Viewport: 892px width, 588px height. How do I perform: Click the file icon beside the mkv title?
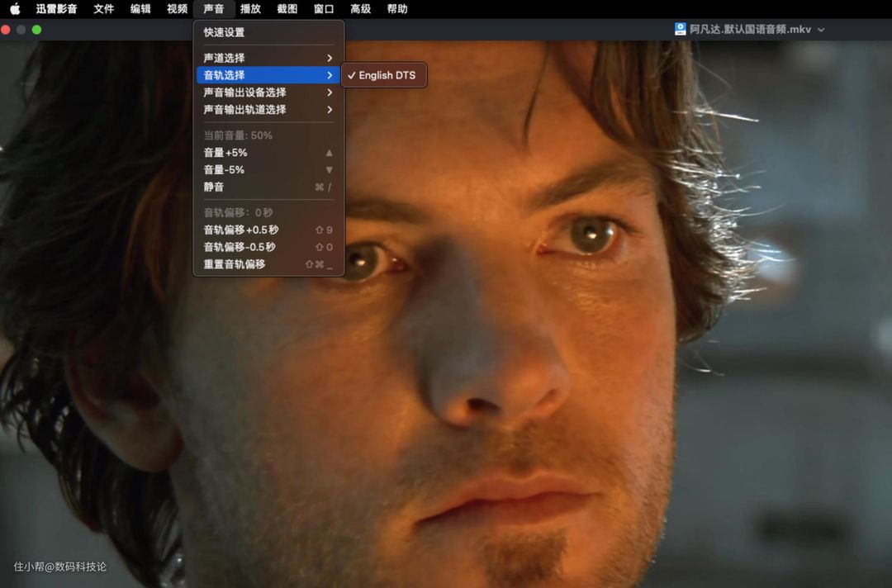click(x=681, y=29)
